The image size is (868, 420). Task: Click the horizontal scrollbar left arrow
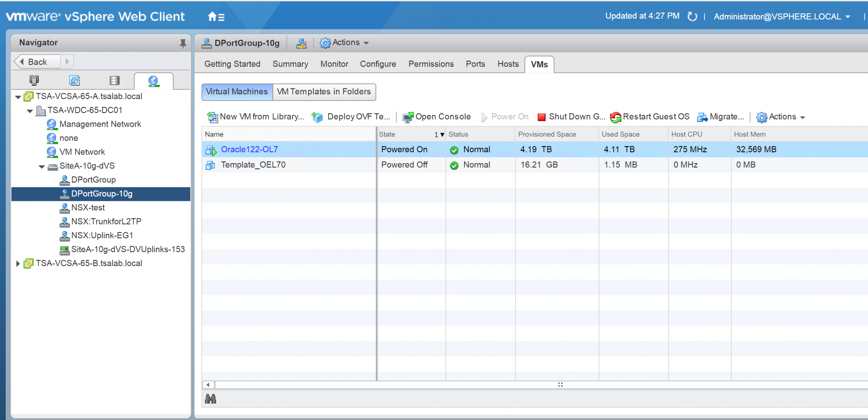point(208,385)
